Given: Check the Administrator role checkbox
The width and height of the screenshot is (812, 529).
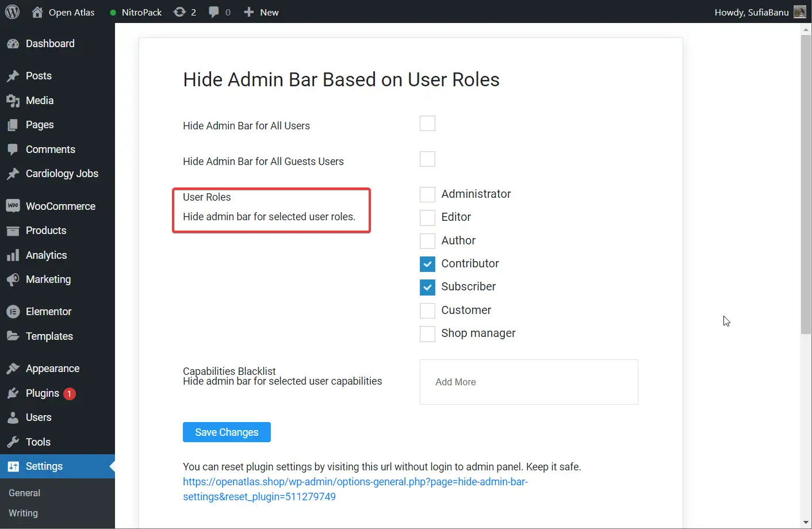Looking at the screenshot, I should tap(427, 194).
